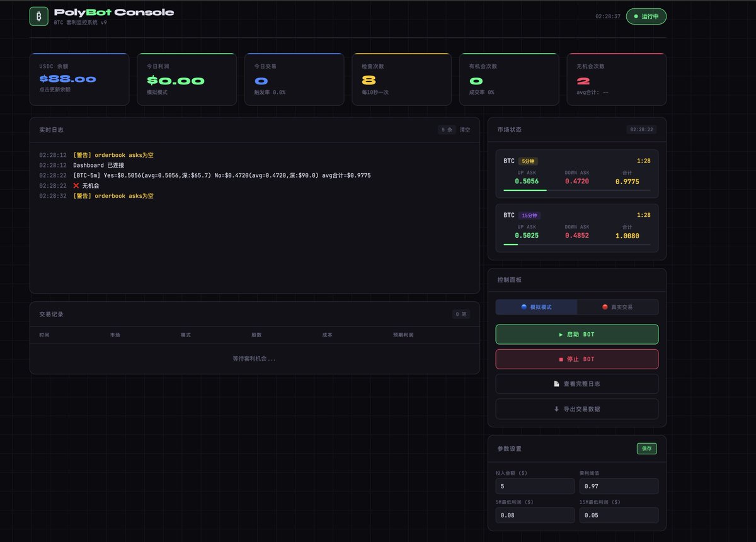756x542 pixels.
Task: Click the 预期利润 column header
Action: [403, 335]
